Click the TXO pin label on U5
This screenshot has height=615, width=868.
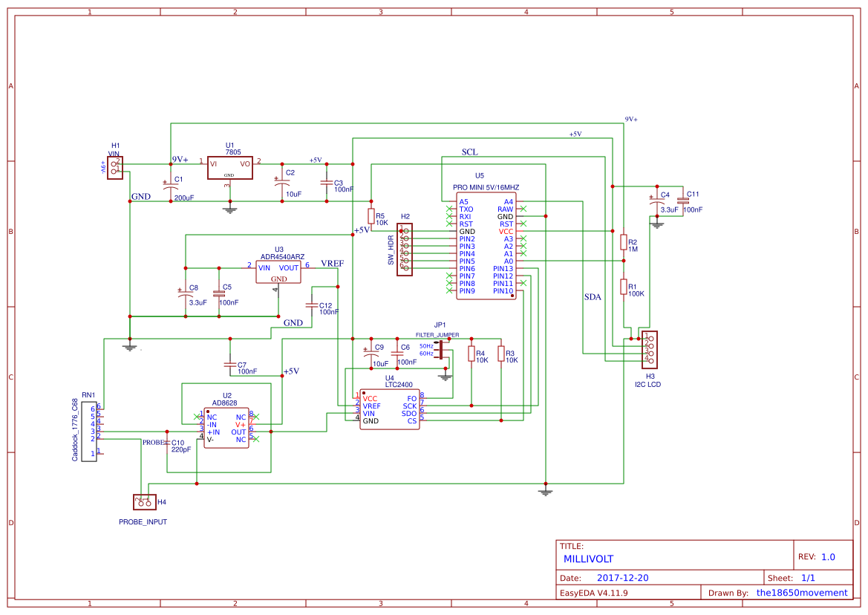(466, 209)
